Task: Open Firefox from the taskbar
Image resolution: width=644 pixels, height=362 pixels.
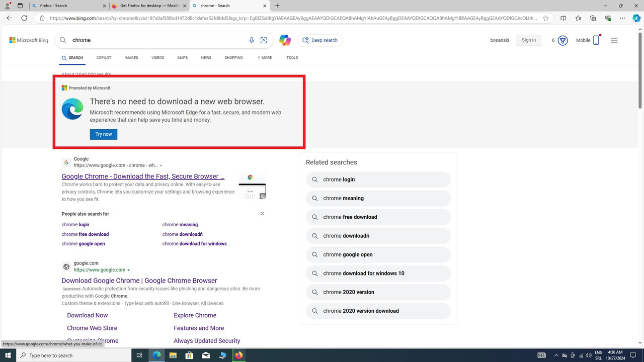Action: (238, 355)
